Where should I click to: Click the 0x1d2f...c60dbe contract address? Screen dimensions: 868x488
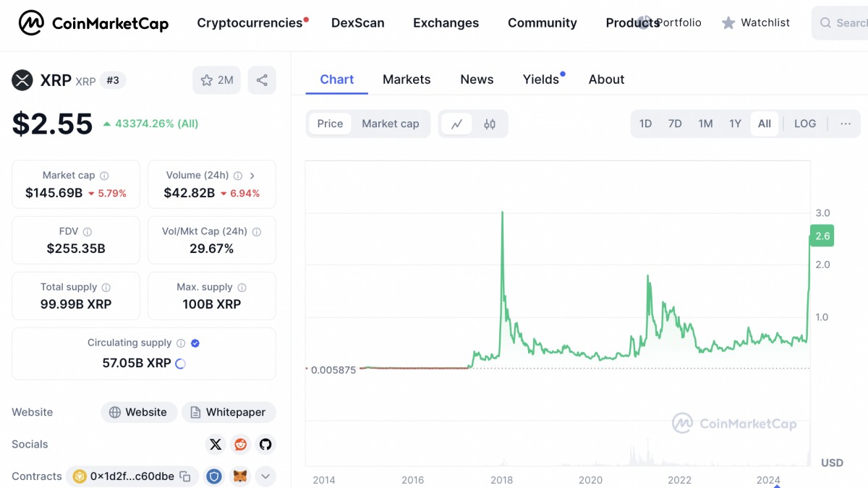coord(132,476)
